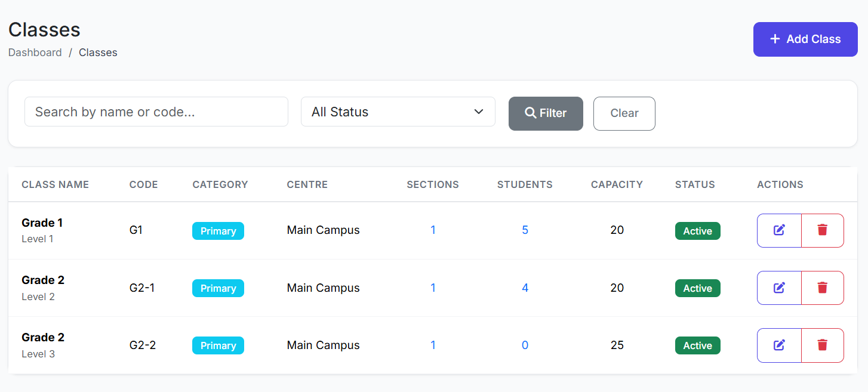Delete class with code G2-2
Screen dimensions: 868x392
tap(822, 345)
